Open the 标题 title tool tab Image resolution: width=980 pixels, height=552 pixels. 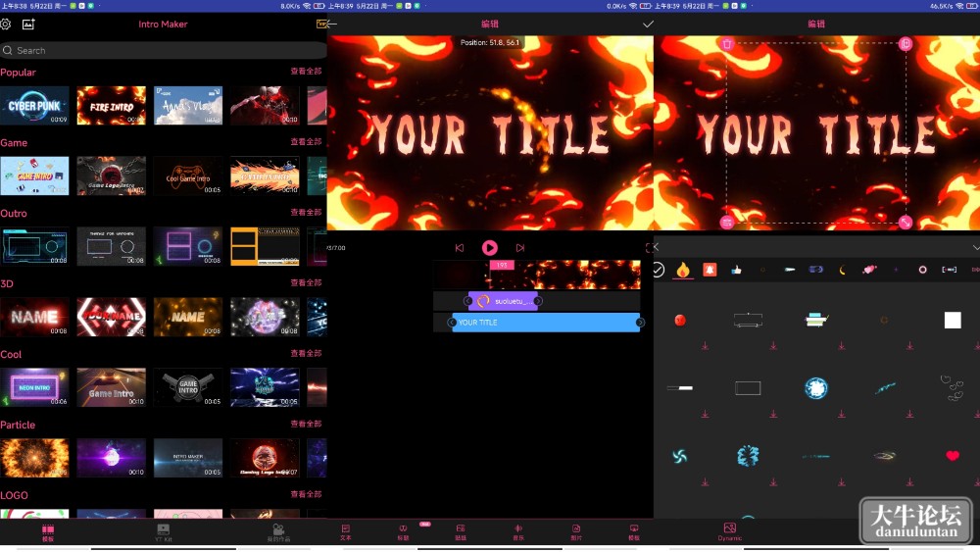pyautogui.click(x=403, y=532)
